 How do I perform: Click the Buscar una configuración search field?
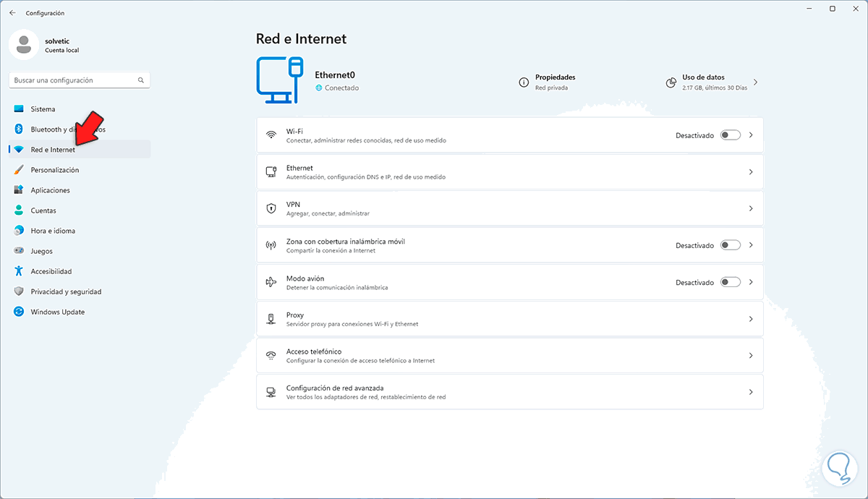pyautogui.click(x=80, y=80)
